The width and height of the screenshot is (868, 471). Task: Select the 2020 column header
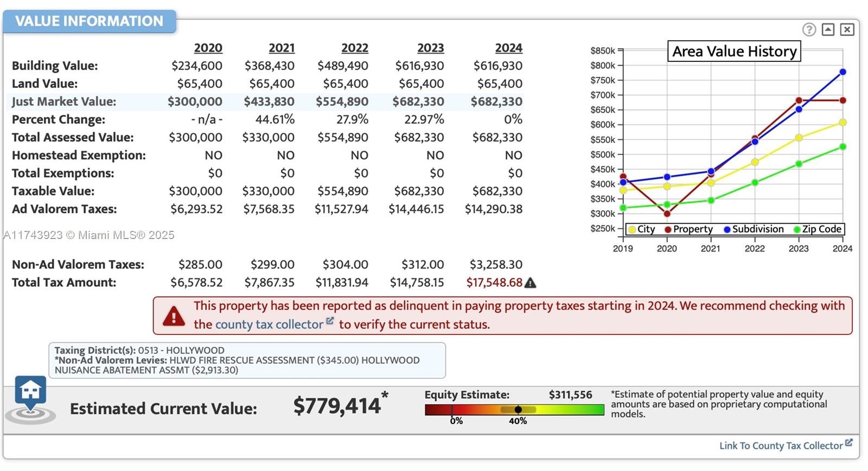coord(208,48)
